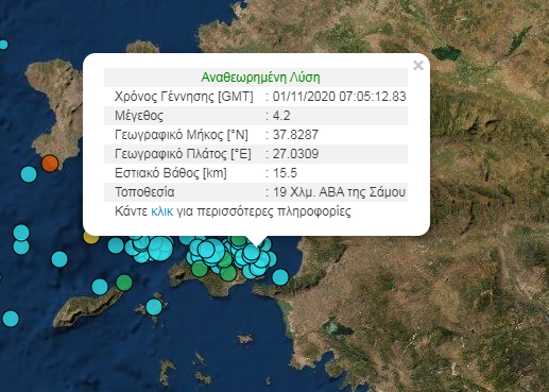Click the 'Εστιακό Βάθος [km]' label
549x392 pixels.
[171, 173]
